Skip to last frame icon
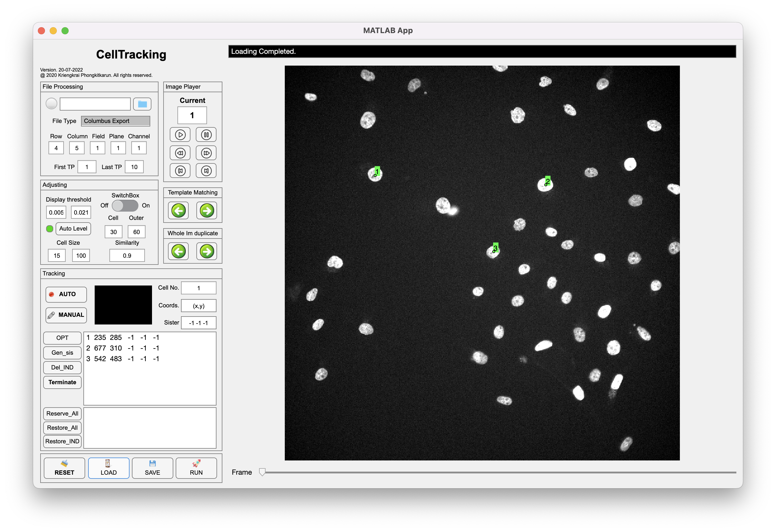The height and width of the screenshot is (532, 776). click(x=206, y=171)
